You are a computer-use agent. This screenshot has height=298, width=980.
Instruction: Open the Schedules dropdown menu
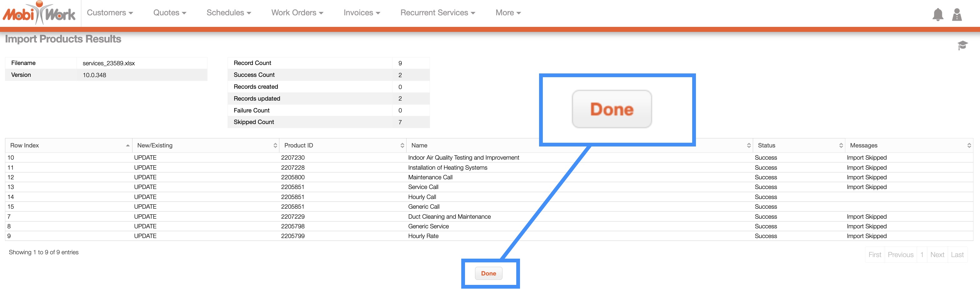click(229, 13)
